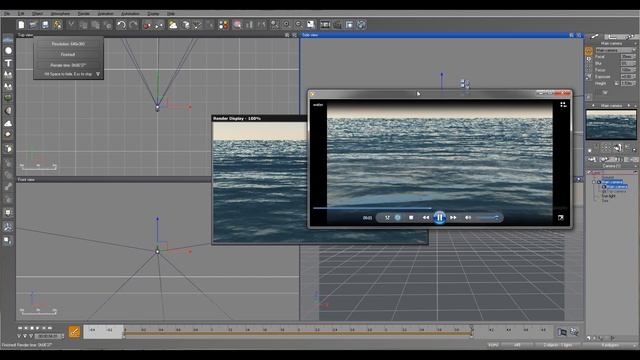Open the Animation menu
The height and width of the screenshot is (360, 640).
106,13
